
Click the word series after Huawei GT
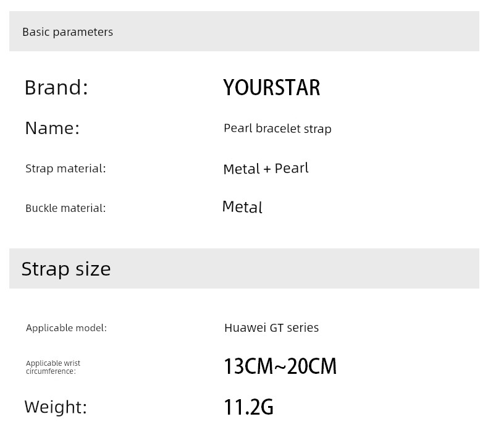(303, 328)
